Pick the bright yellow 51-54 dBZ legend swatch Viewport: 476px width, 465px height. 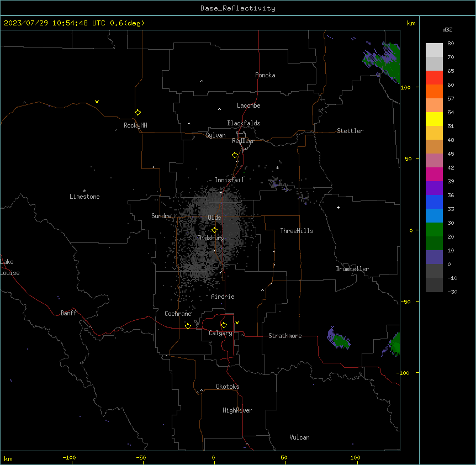pyautogui.click(x=434, y=119)
